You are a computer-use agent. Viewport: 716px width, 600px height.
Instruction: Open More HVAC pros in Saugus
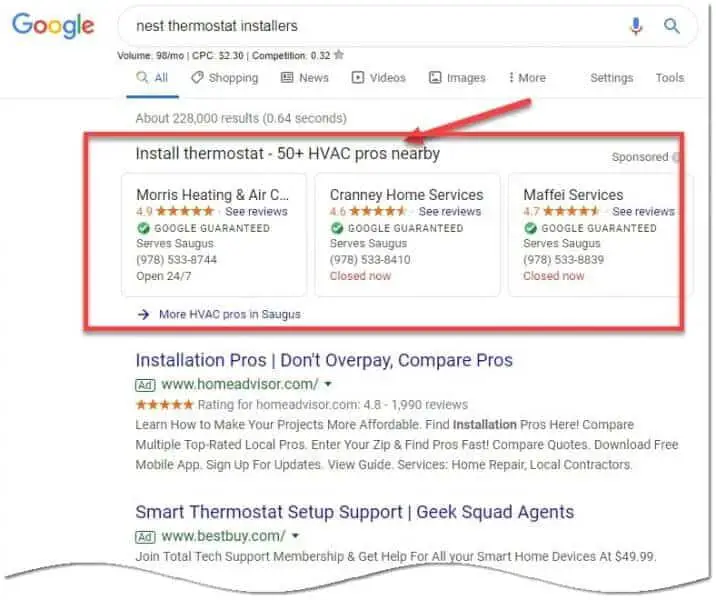230,315
